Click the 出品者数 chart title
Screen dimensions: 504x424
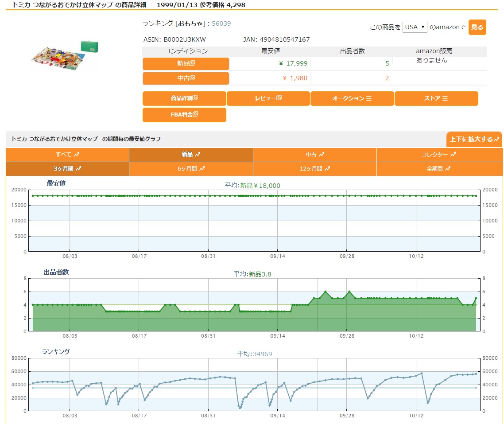tap(56, 272)
